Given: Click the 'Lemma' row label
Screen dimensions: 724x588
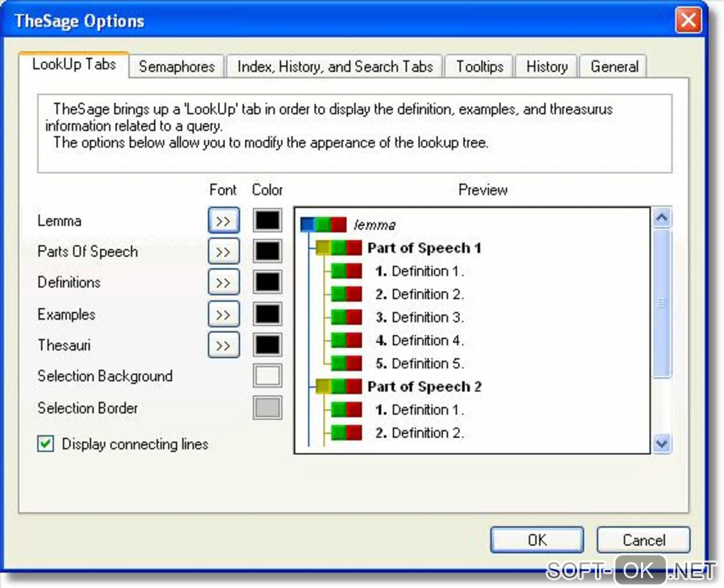Looking at the screenshot, I should tap(60, 221).
